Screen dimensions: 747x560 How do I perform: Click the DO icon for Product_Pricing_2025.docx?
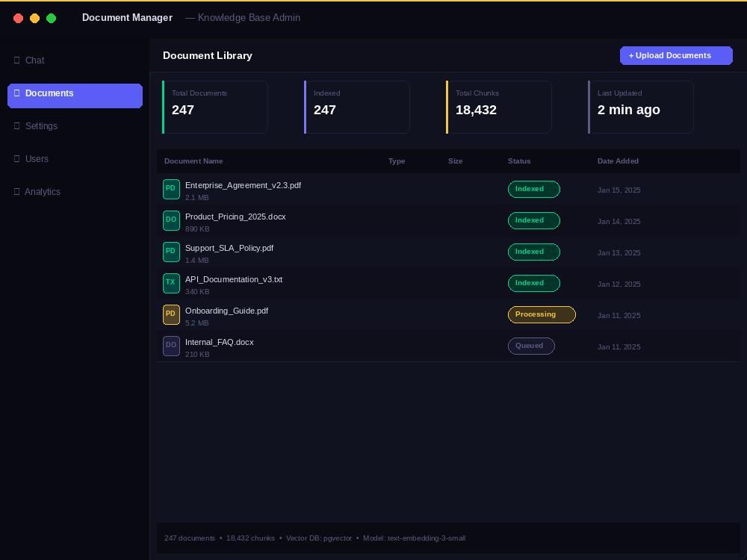(x=171, y=220)
